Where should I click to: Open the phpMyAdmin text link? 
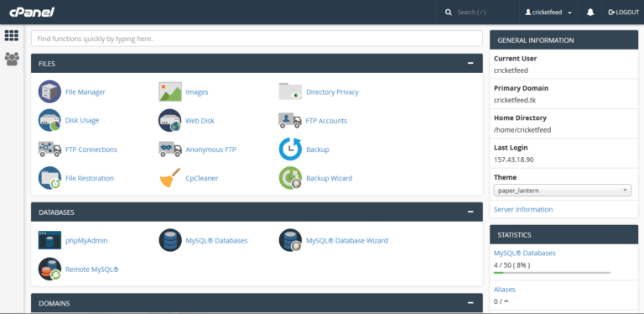coord(86,240)
